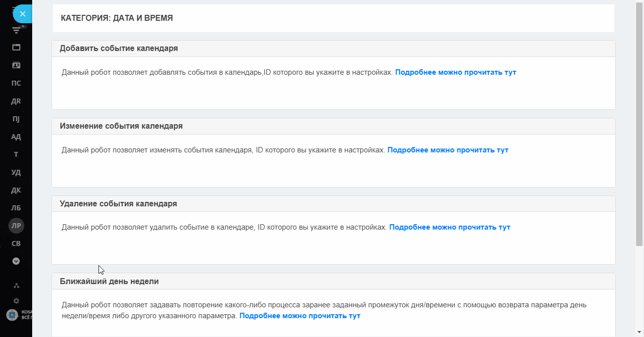
Task: Open the 'Подробнее' link for Добавить событие календаря
Action: (455, 72)
